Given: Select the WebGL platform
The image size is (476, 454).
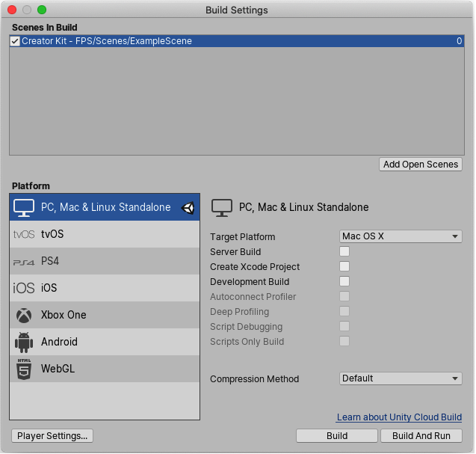Looking at the screenshot, I should (x=105, y=369).
